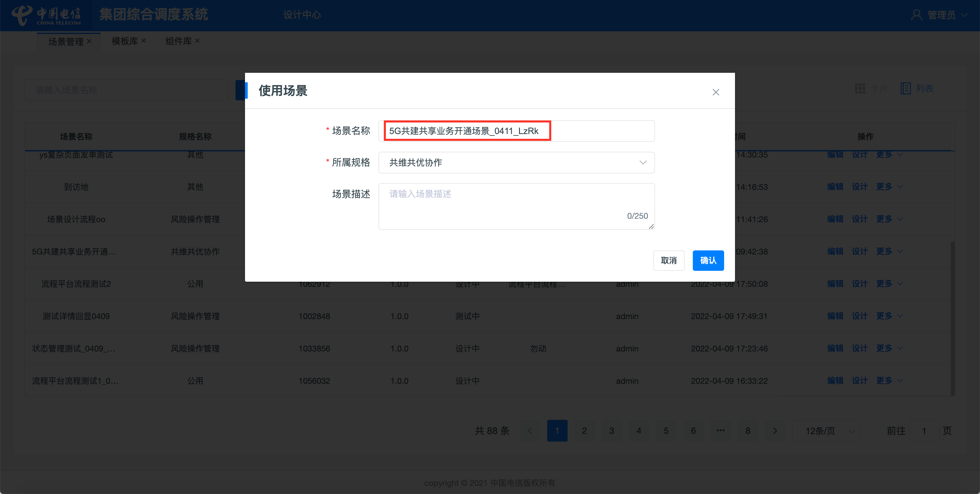The image size is (980, 494).
Task: Switch to 卡片 card view icon
Action: point(860,88)
